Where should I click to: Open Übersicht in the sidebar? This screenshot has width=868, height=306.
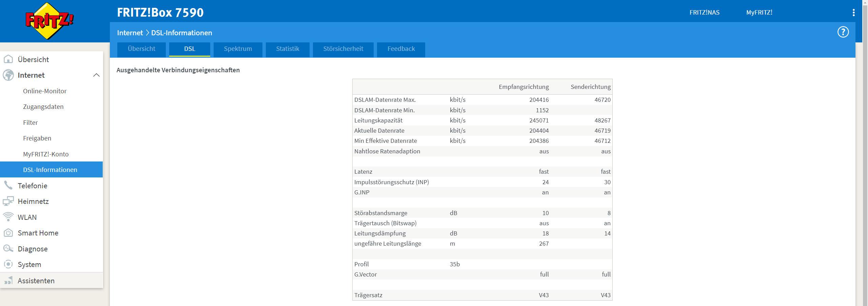pyautogui.click(x=33, y=59)
